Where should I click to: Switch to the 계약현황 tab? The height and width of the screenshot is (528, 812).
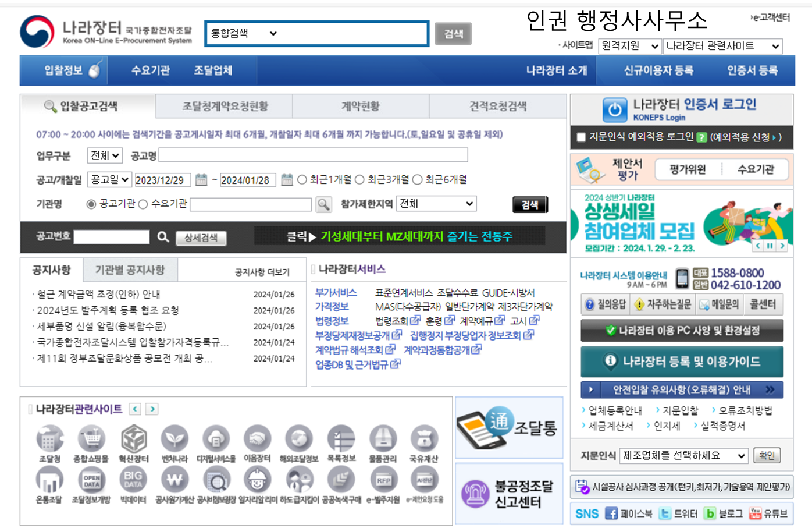[x=361, y=107]
